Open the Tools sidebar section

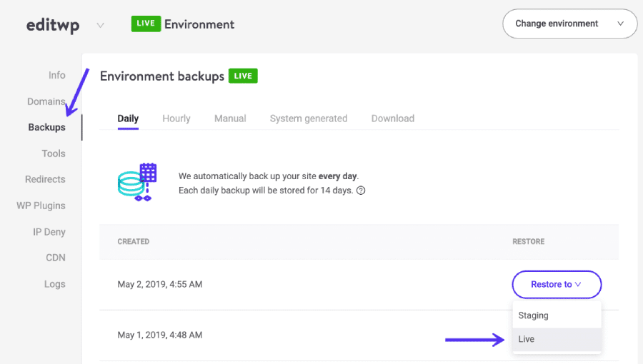point(54,153)
